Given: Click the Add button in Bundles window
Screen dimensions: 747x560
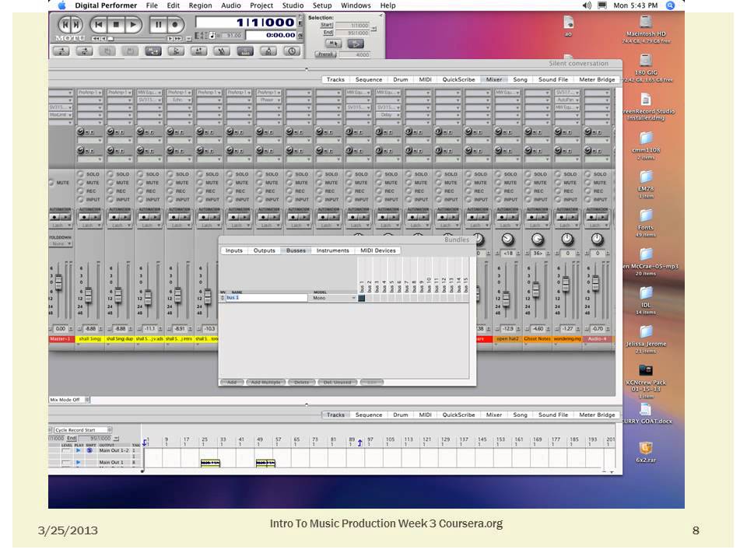Looking at the screenshot, I should point(232,383).
